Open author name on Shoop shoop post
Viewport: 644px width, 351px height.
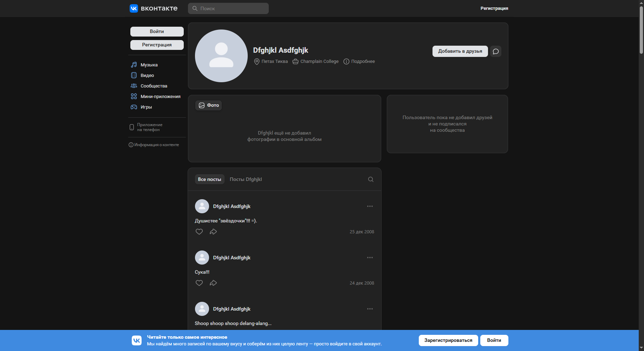point(232,309)
